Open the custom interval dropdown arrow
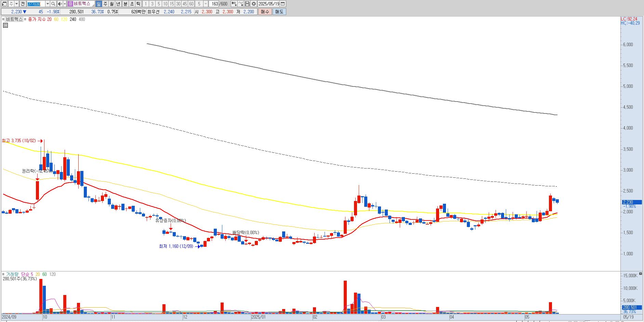The width and height of the screenshot is (644, 322). [206, 4]
